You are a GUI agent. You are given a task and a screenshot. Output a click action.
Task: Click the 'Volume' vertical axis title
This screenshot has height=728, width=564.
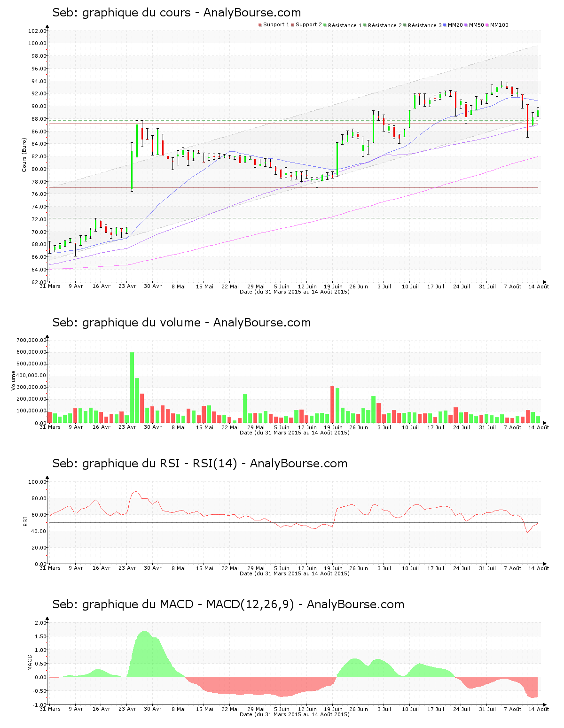(13, 380)
